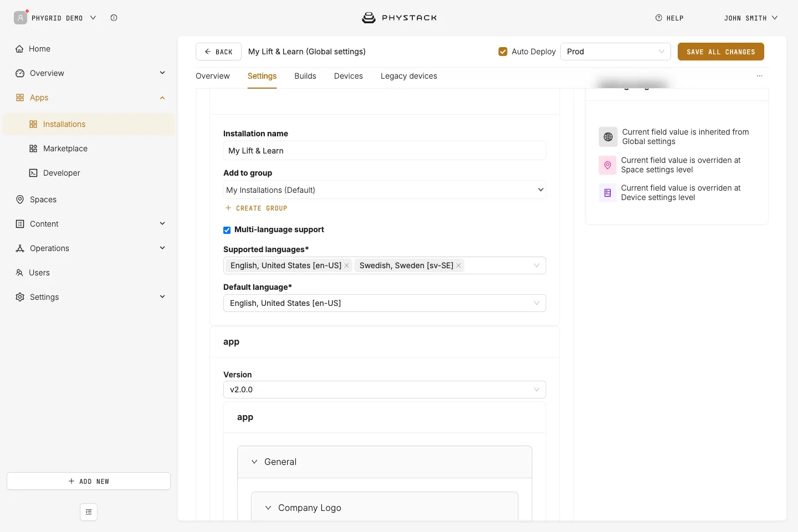Open the Default language dropdown

click(385, 303)
